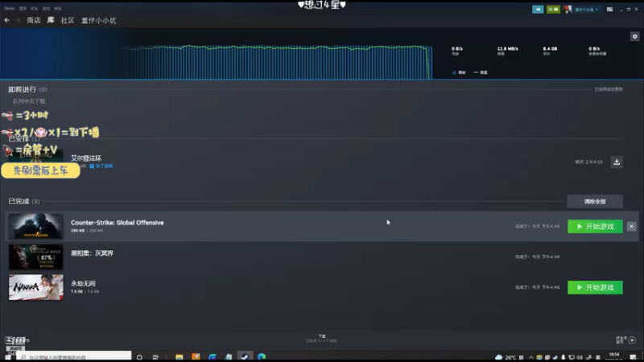The image size is (644, 362).
Task: Click 黑相集: 灰冥界 cover thumbnail
Action: tap(36, 257)
